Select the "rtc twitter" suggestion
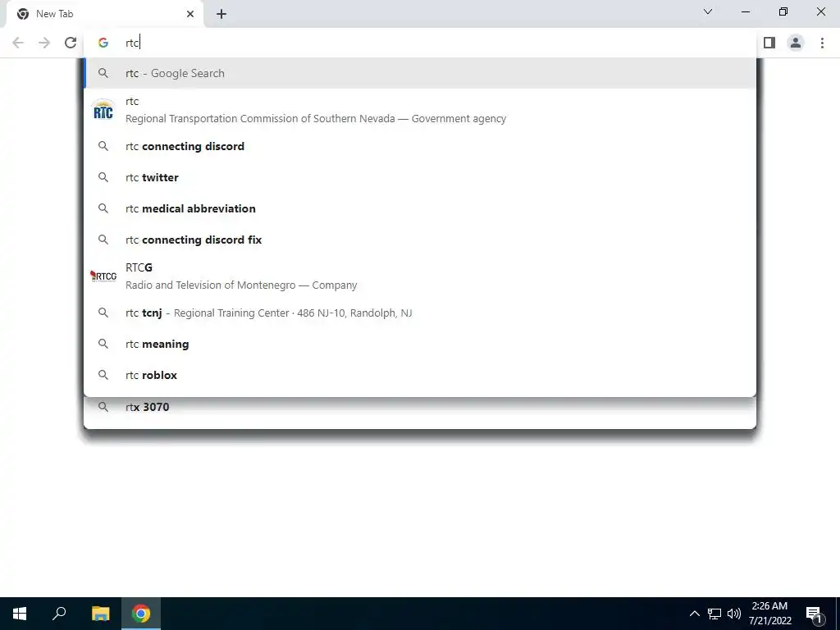This screenshot has width=840, height=630. [420, 177]
